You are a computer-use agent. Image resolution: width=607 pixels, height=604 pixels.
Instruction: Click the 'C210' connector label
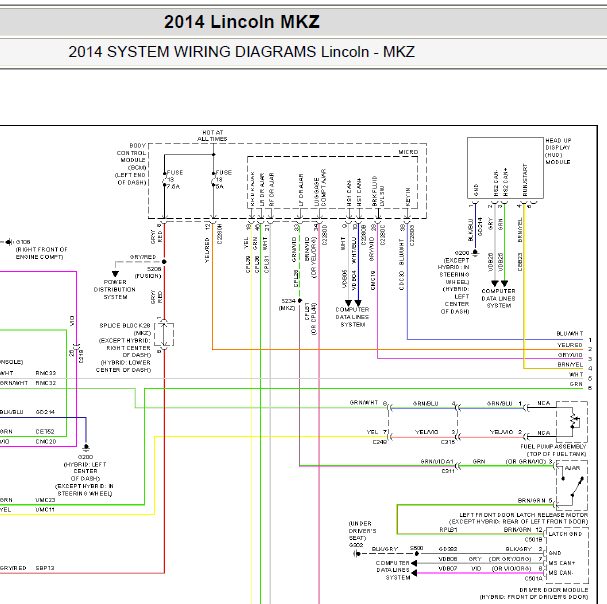click(x=81, y=355)
